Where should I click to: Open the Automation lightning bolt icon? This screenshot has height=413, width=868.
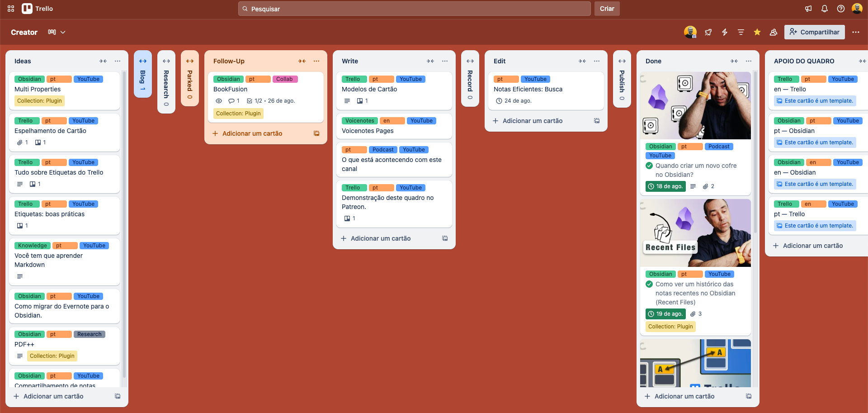[x=725, y=32]
